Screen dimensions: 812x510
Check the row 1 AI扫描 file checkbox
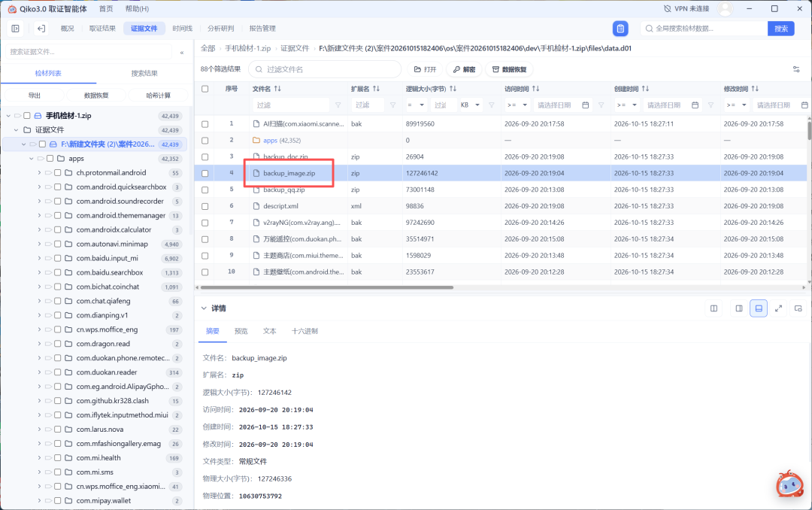pos(205,124)
